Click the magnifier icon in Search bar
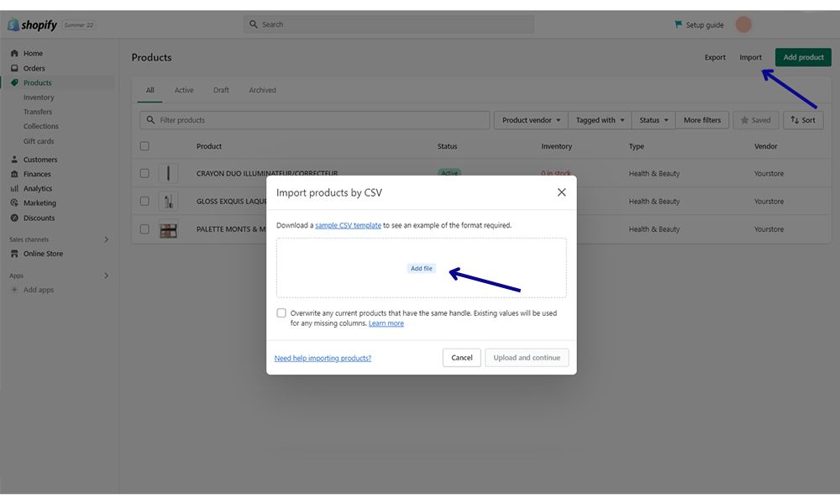Screen dimensions: 840x504 pos(254,24)
